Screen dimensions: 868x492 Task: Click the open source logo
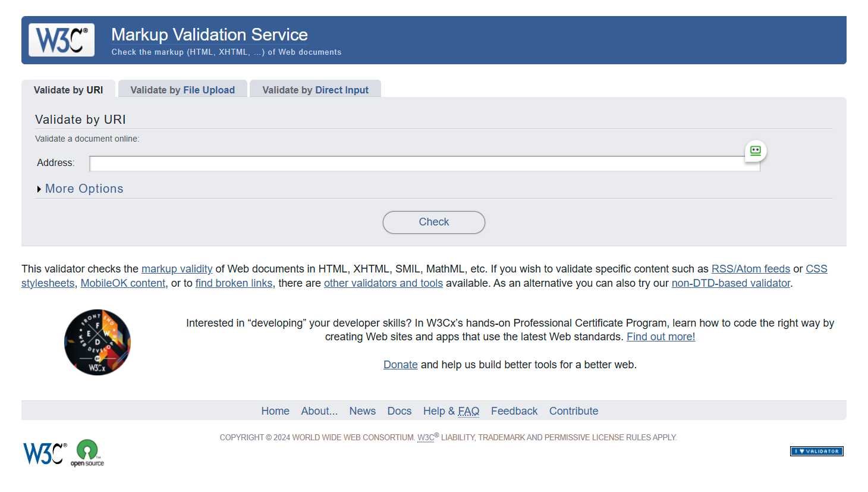click(x=87, y=453)
